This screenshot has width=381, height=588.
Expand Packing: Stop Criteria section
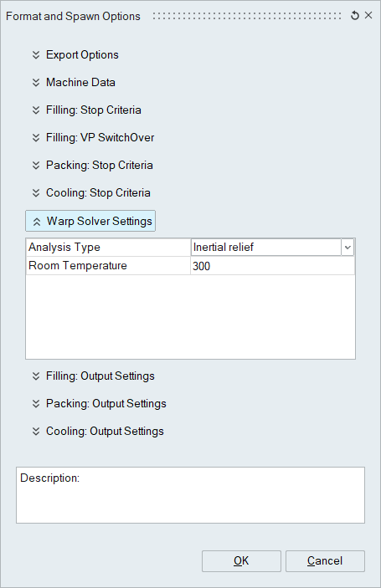coord(92,166)
